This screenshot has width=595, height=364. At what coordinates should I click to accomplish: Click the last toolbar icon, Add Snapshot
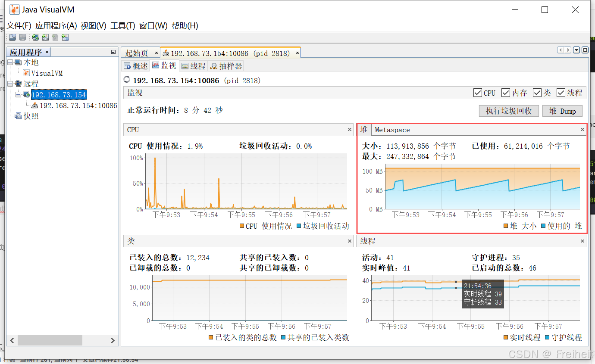[x=65, y=37]
